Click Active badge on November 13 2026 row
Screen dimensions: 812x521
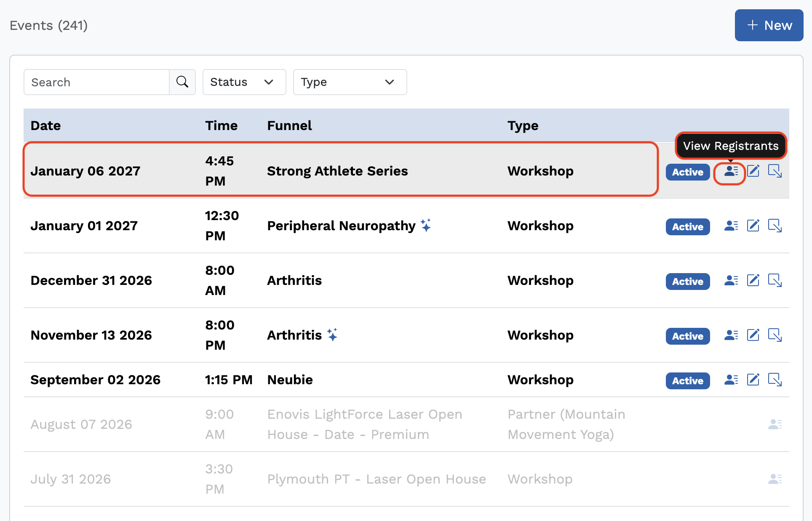[x=688, y=336]
